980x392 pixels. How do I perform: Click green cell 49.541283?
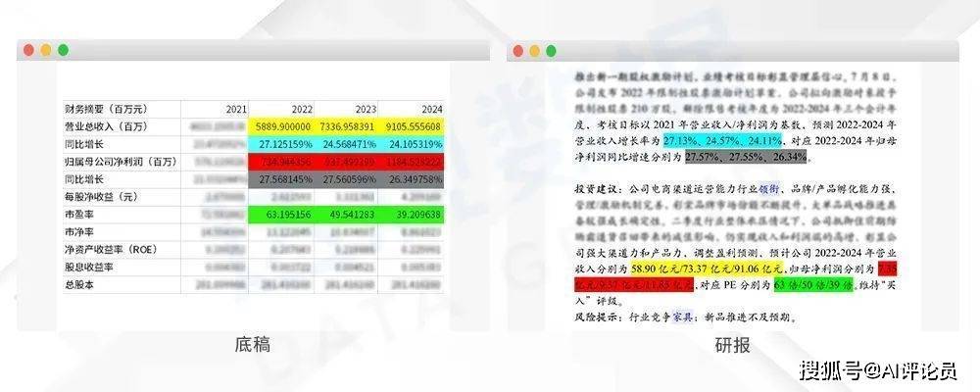click(x=346, y=215)
